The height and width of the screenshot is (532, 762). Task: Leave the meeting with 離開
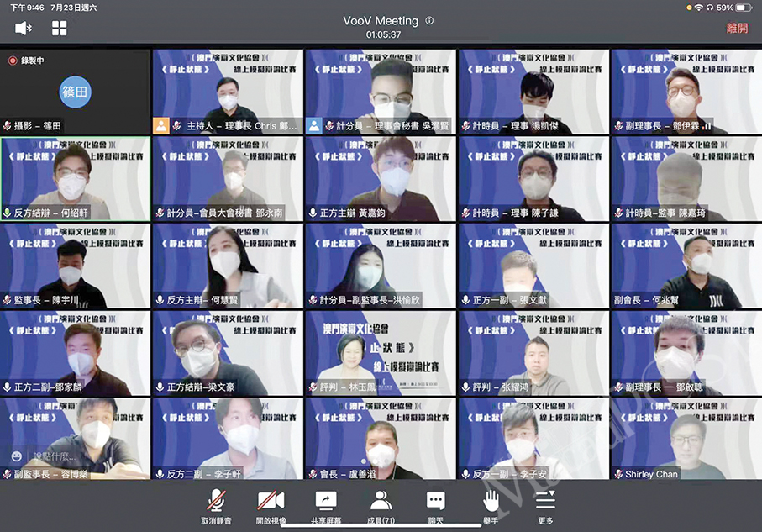coord(737,28)
